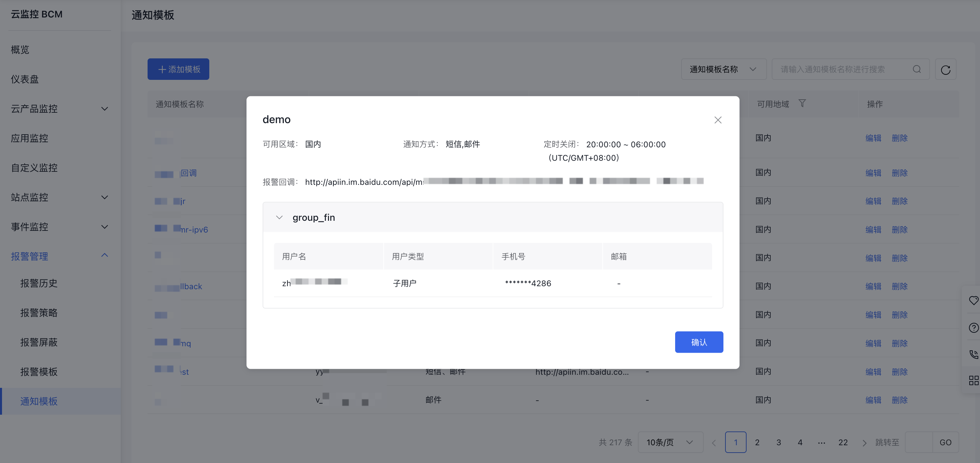This screenshot has width=980, height=463.
Task: Click the 确认 confirm button
Action: click(x=699, y=342)
